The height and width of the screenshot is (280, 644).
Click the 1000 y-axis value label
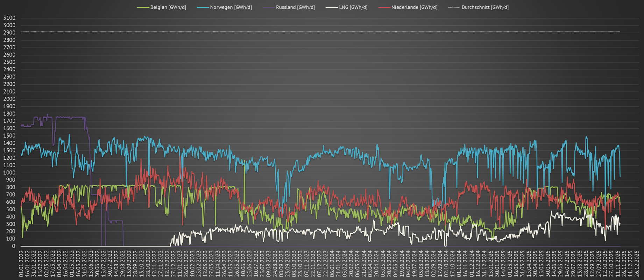click(x=9, y=173)
